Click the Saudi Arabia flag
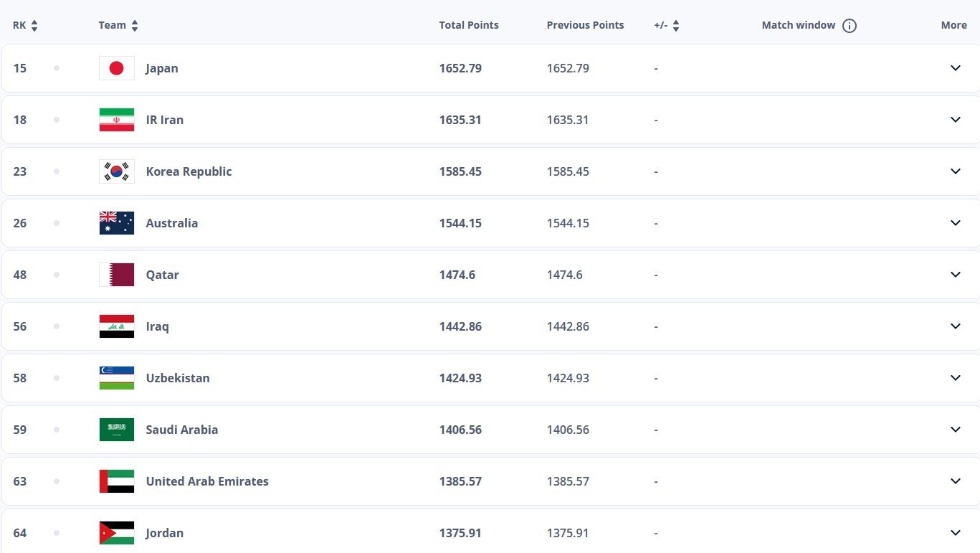 [117, 430]
